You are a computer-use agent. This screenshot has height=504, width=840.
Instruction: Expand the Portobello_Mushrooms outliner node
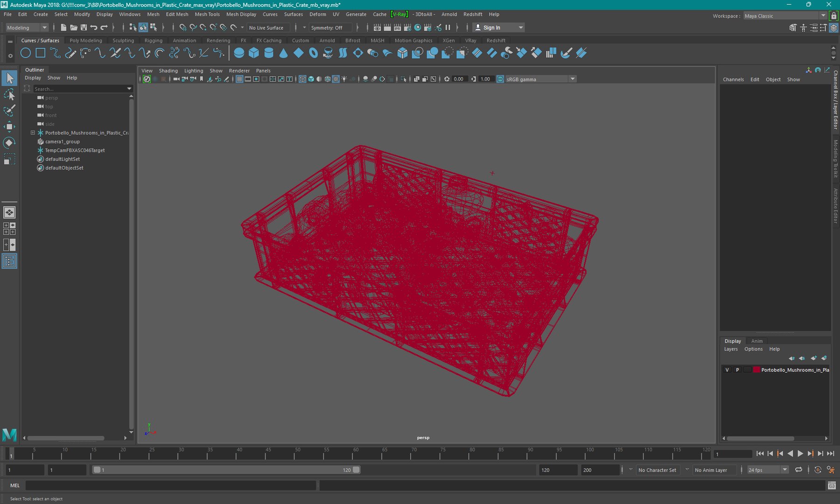pyautogui.click(x=33, y=133)
